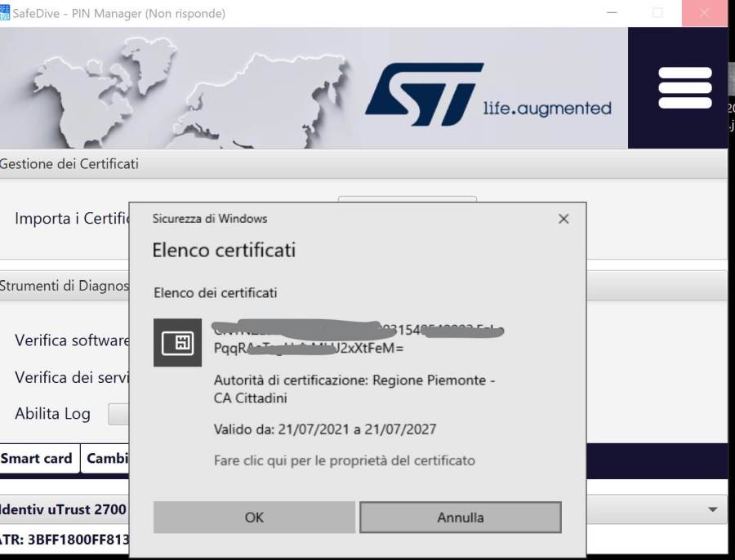This screenshot has width=735, height=560.
Task: Toggle the Abilita Log control
Action: pyautogui.click(x=118, y=414)
